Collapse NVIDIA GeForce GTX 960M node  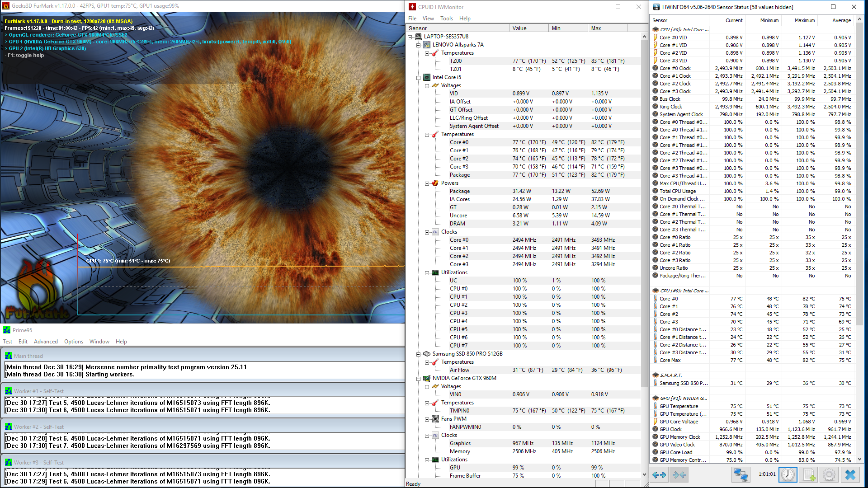coord(419,379)
